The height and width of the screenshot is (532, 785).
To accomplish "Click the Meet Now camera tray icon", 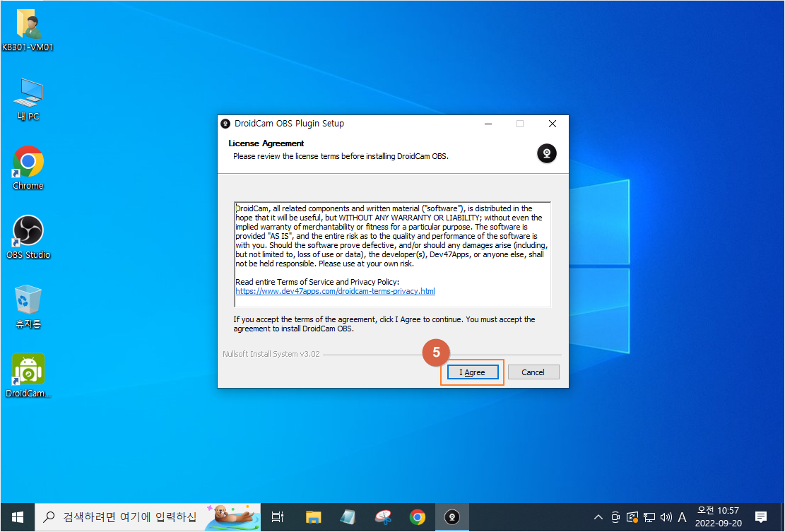I will tap(616, 517).
